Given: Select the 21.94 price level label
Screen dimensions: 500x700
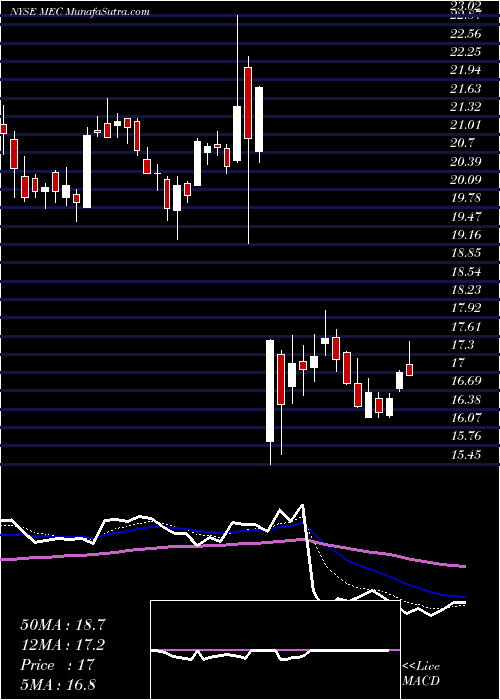Looking at the screenshot, I should click(466, 70).
